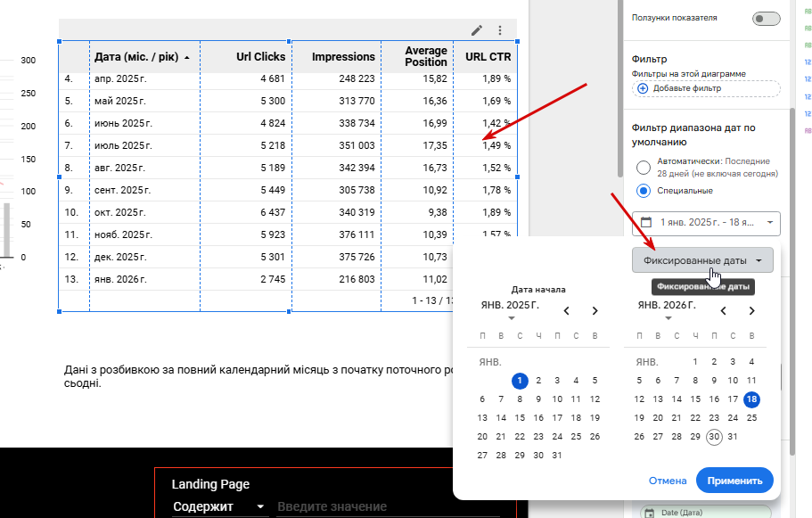
Task: Select the Автоматически date range radio button
Action: click(644, 168)
